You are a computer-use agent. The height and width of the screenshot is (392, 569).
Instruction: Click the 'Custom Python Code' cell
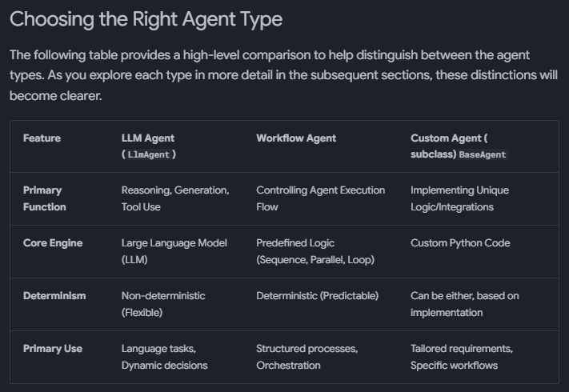tap(460, 243)
